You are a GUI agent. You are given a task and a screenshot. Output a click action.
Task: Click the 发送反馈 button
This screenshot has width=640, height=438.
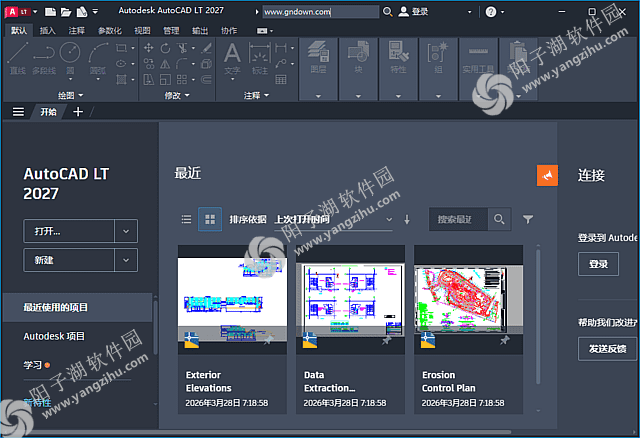[607, 349]
